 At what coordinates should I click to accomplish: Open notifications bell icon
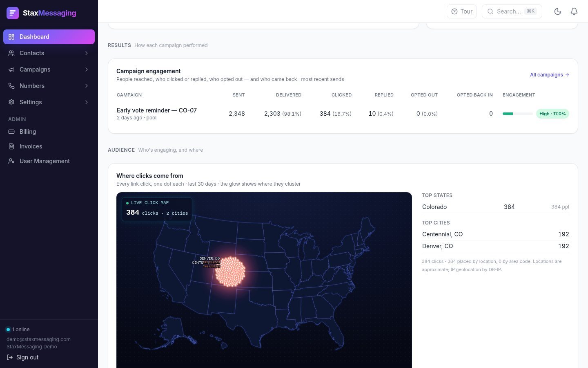574,11
